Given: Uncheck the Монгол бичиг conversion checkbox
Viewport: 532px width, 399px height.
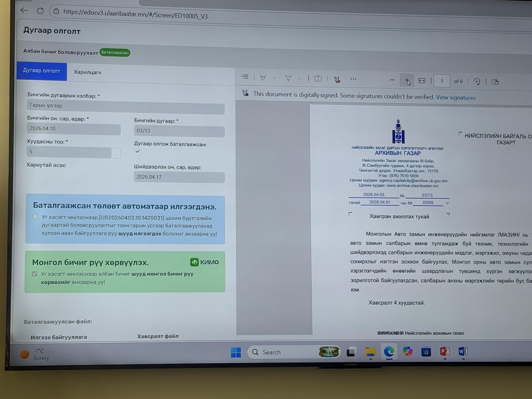Looking at the screenshot, I should (35, 274).
